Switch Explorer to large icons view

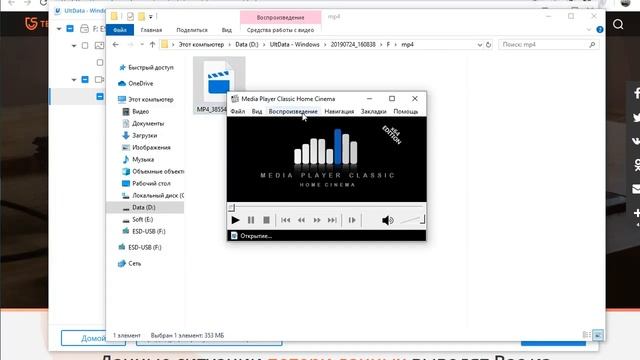[598, 335]
